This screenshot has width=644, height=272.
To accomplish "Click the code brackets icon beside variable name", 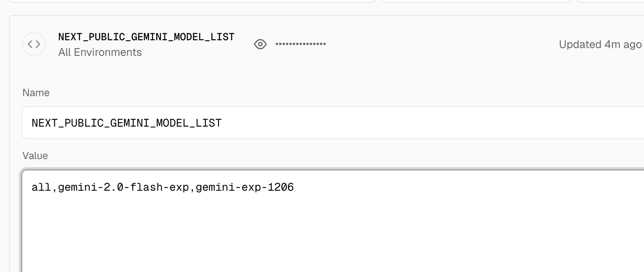I will pyautogui.click(x=34, y=44).
